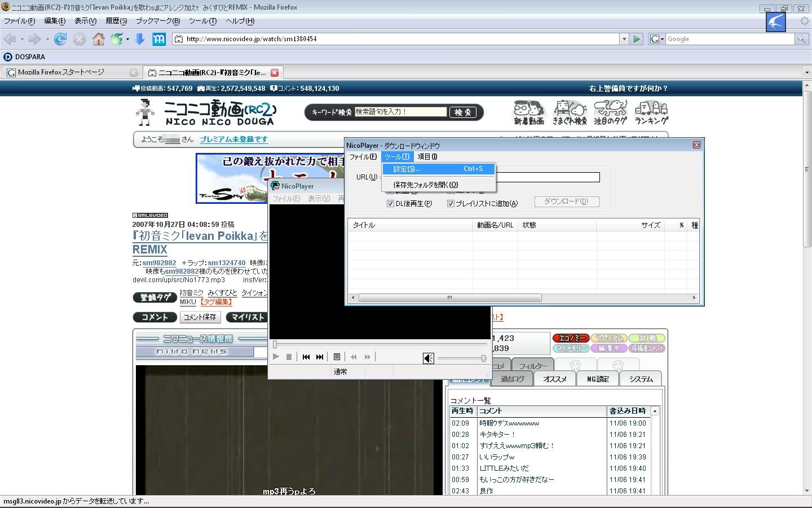Open Firefox ヘルプ menu
812x508 pixels.
pos(240,21)
